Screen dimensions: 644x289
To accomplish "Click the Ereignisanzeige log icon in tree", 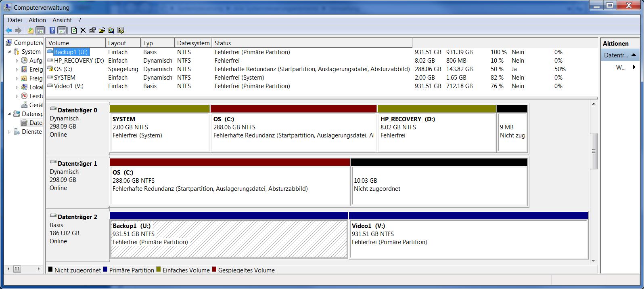I will pos(24,69).
